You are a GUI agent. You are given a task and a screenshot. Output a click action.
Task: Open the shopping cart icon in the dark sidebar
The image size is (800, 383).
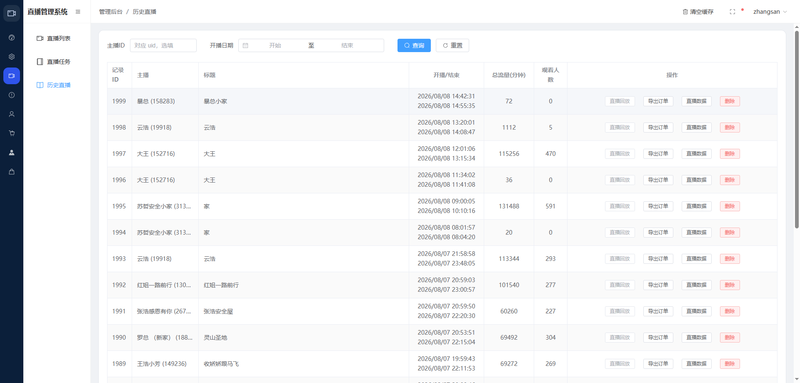(12, 133)
